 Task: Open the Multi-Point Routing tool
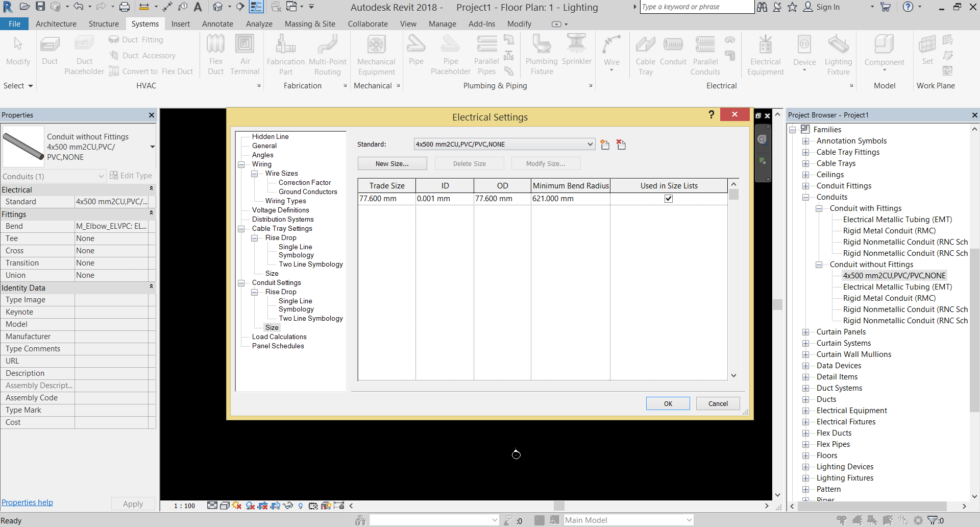[328, 55]
